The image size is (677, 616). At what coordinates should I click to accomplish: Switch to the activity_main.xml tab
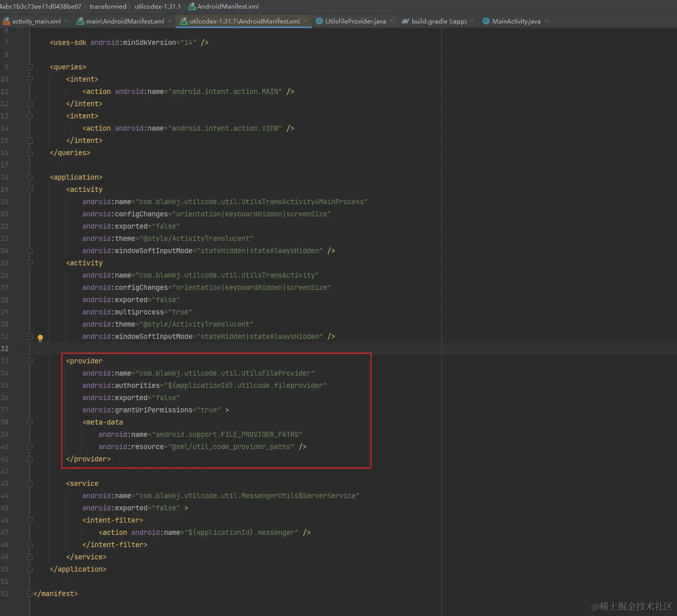click(36, 21)
